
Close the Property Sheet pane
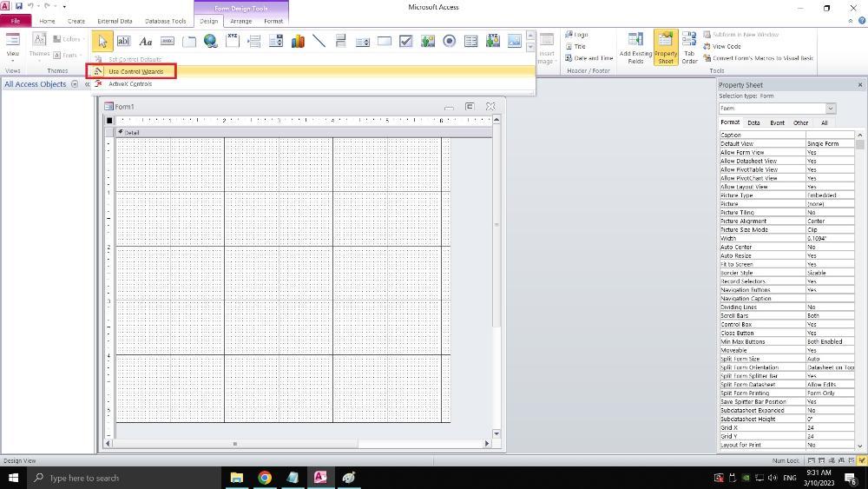click(860, 85)
